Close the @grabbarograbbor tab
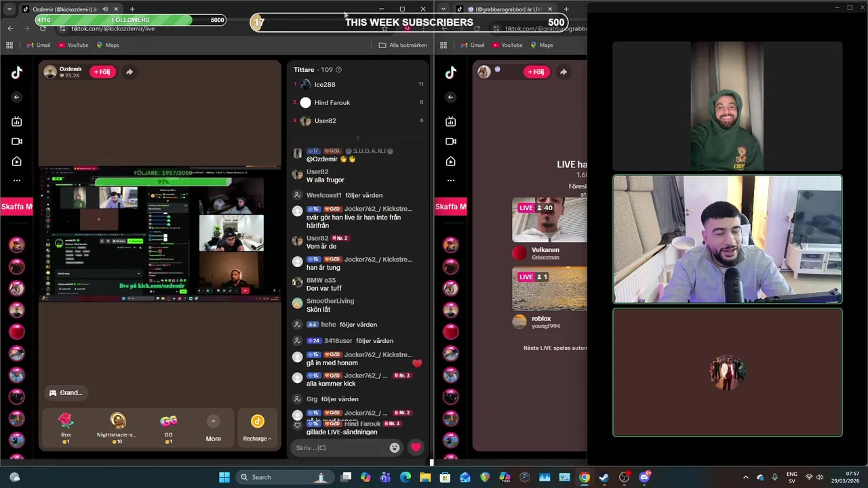 pyautogui.click(x=550, y=9)
